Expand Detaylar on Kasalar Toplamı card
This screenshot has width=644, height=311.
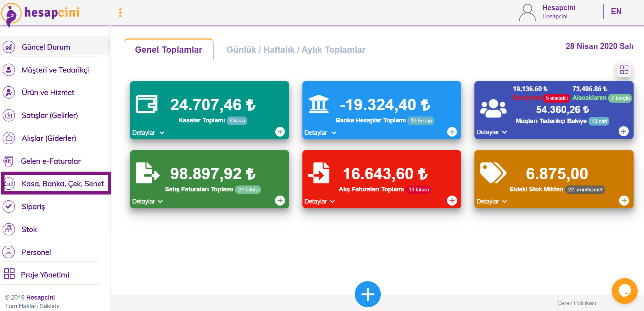click(x=148, y=133)
